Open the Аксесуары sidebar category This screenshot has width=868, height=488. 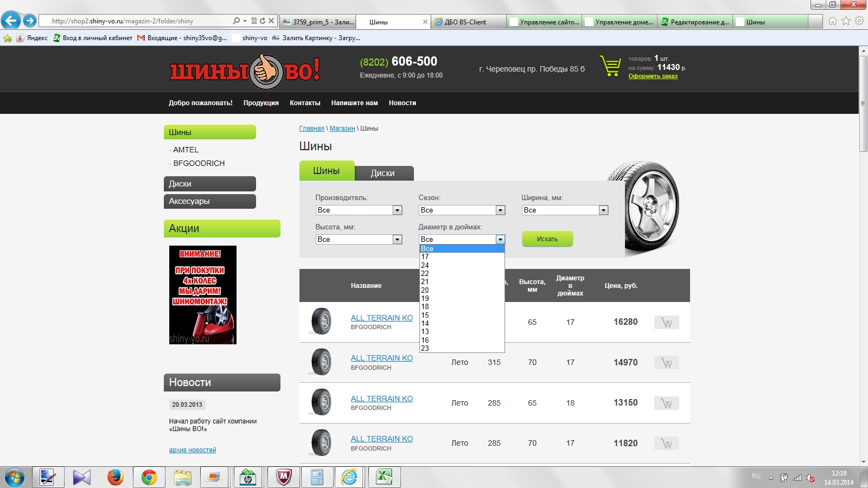210,201
